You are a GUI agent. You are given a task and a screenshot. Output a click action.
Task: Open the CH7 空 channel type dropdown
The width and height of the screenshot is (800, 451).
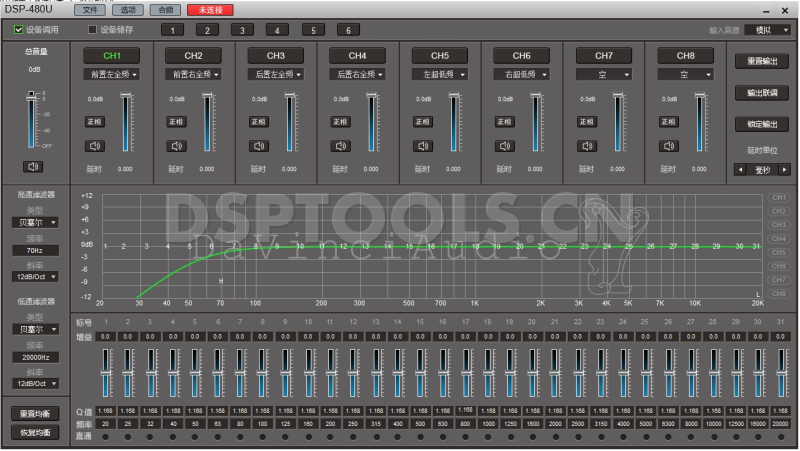tap(604, 74)
